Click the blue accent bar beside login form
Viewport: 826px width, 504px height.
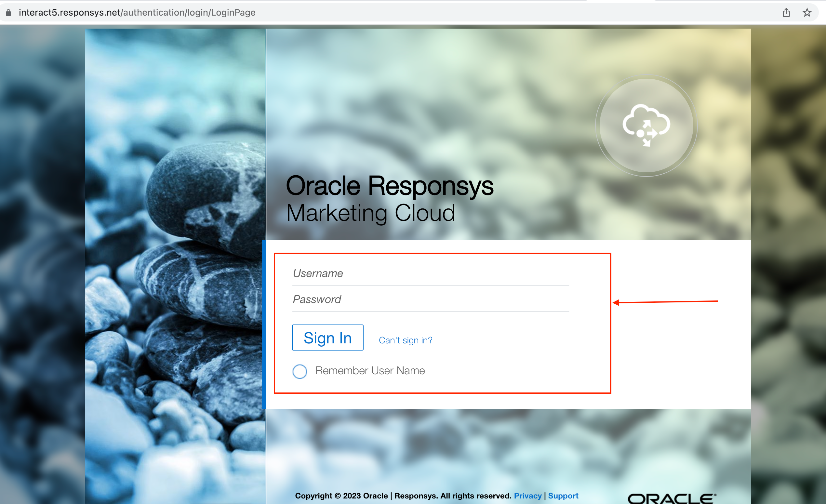(264, 325)
